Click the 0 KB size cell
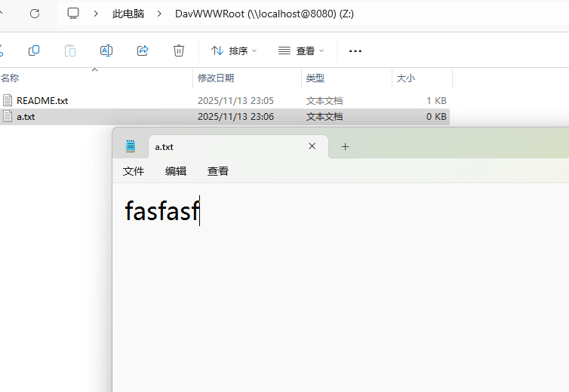 [436, 117]
